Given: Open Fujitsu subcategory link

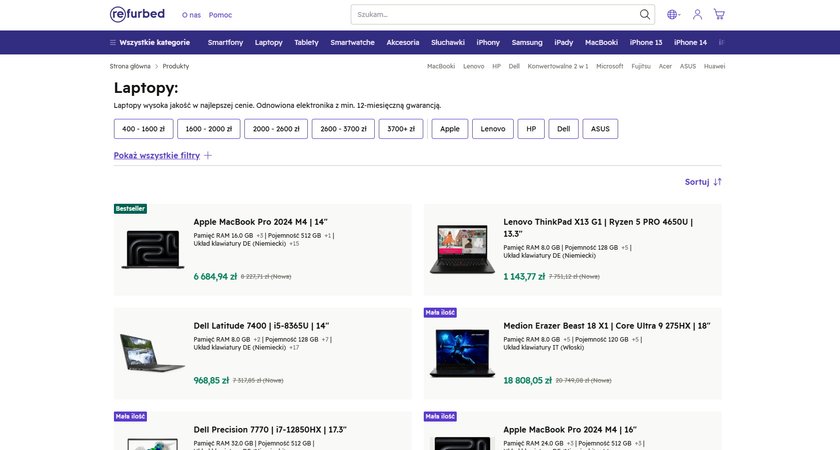Looking at the screenshot, I should tap(641, 66).
